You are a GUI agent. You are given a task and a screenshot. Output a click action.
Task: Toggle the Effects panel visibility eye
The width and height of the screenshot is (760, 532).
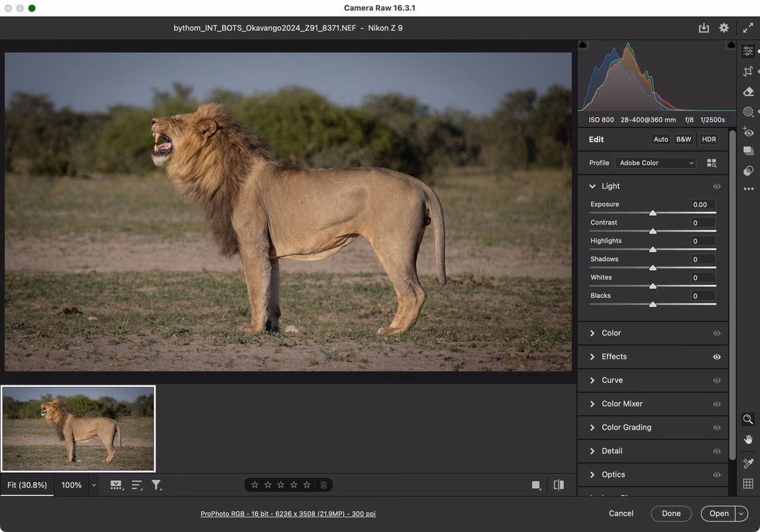(x=717, y=357)
